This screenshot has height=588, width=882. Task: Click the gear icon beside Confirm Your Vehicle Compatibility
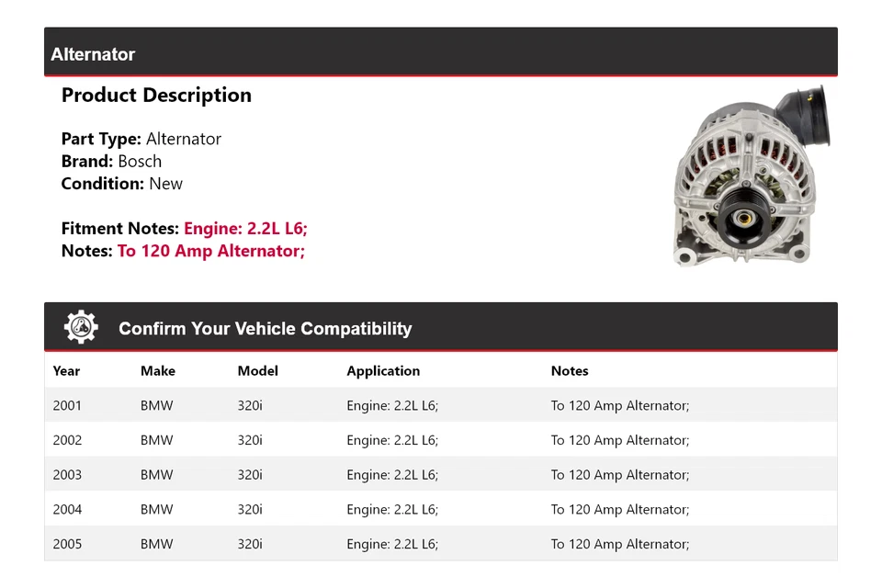(x=81, y=328)
